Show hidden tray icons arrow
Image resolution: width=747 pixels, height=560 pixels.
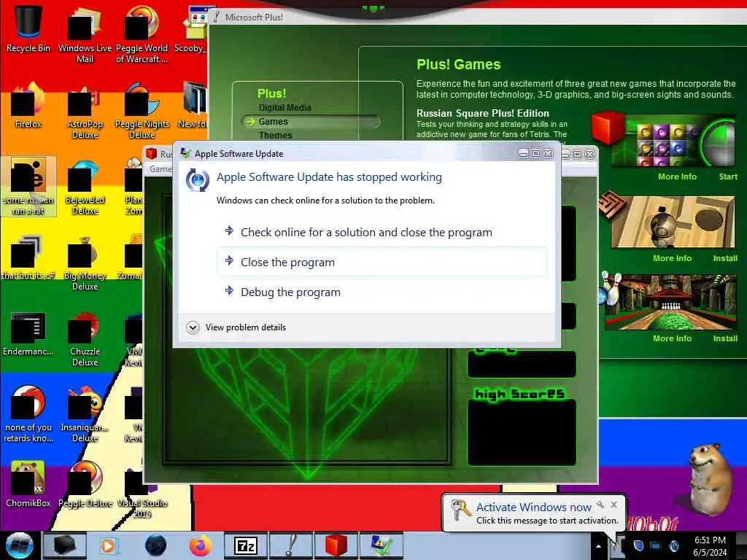tap(598, 546)
